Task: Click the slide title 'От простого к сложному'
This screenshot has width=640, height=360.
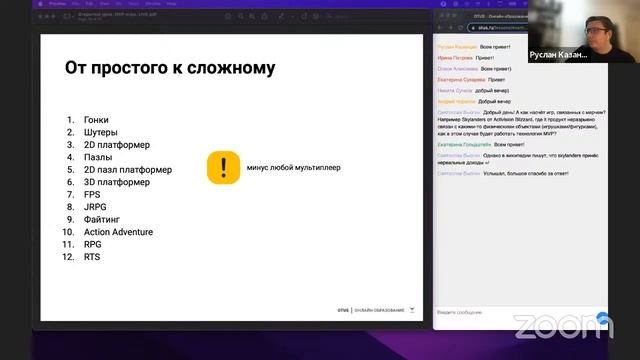Action: click(x=170, y=68)
